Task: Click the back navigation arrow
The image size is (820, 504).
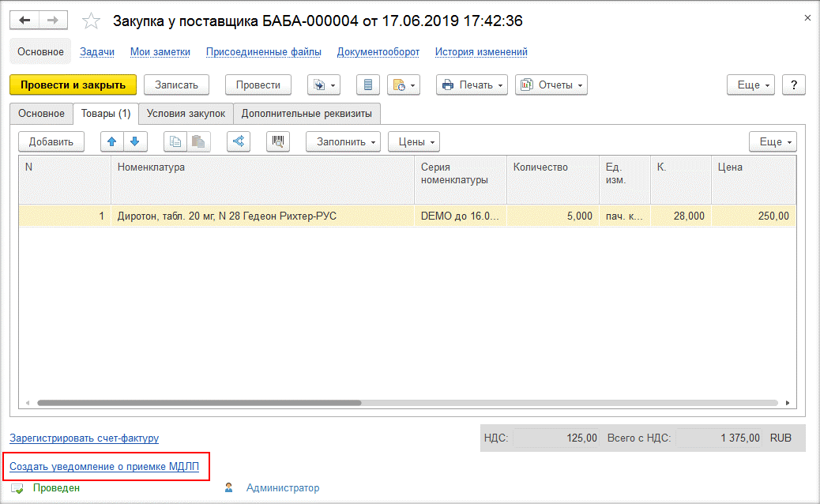Action: point(24,21)
